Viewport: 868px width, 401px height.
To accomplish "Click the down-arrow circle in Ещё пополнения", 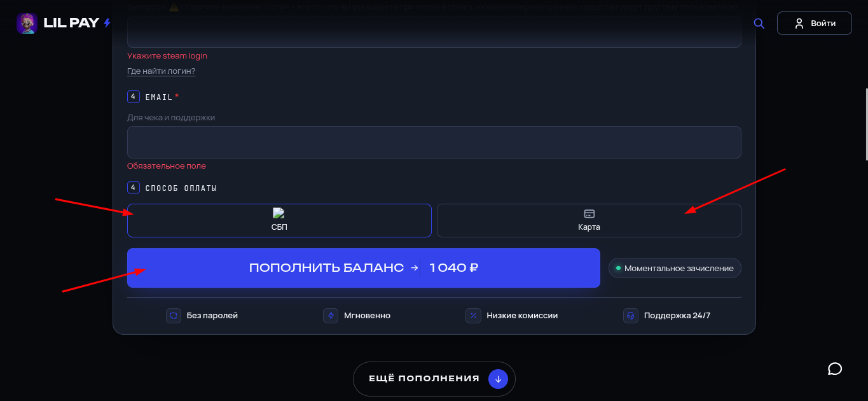I will coord(498,379).
